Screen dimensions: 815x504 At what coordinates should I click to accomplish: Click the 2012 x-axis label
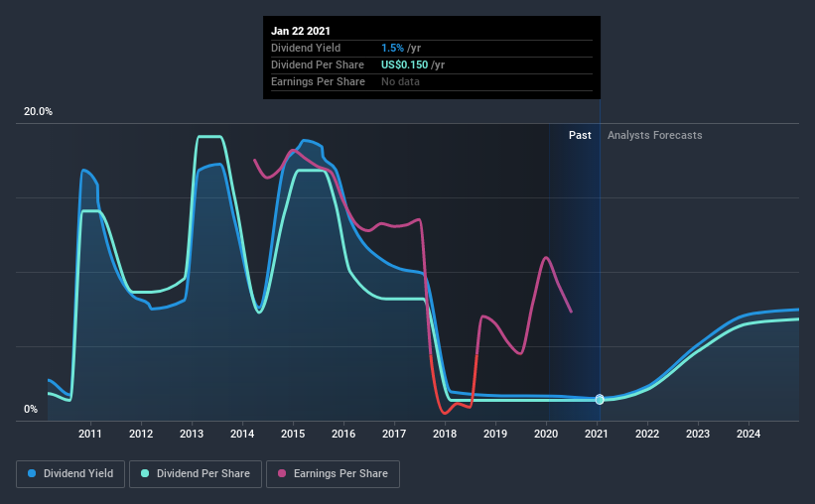coord(141,434)
